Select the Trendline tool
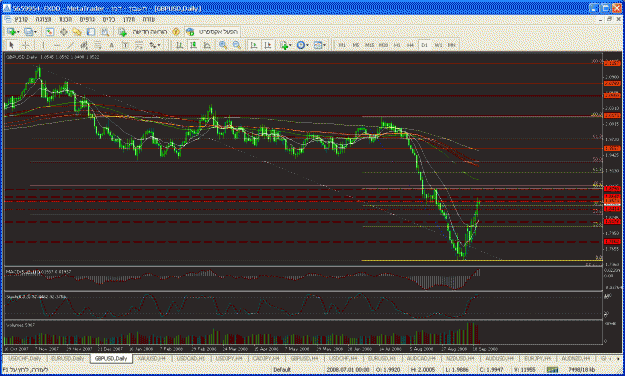625x376 pixels. 70,45
